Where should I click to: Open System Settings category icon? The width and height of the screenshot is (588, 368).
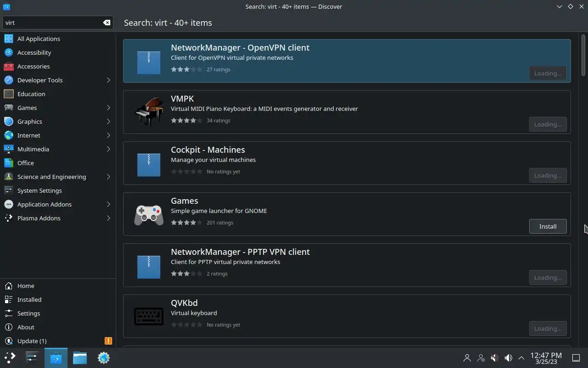tap(9, 190)
